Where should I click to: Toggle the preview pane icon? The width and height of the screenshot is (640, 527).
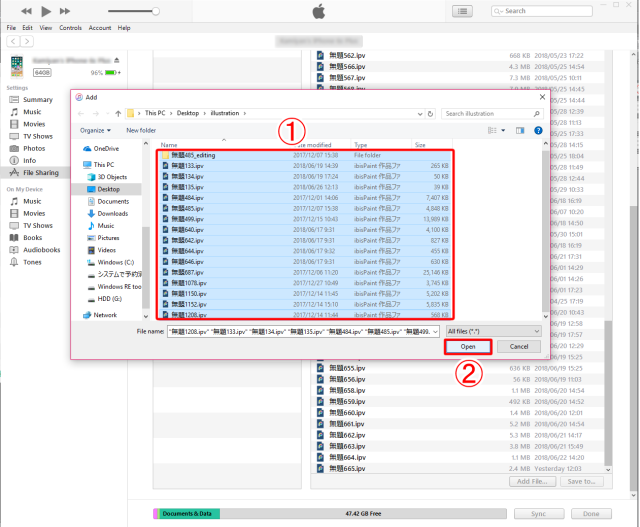520,130
